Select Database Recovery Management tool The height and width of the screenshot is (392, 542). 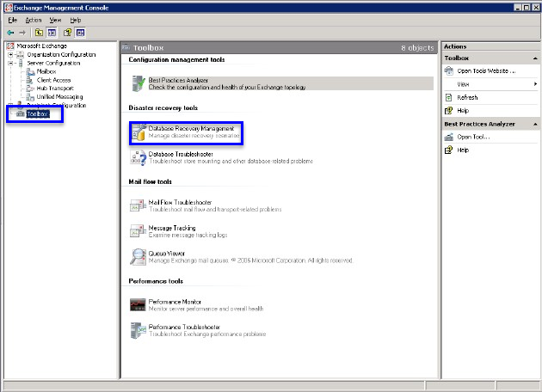coord(194,132)
